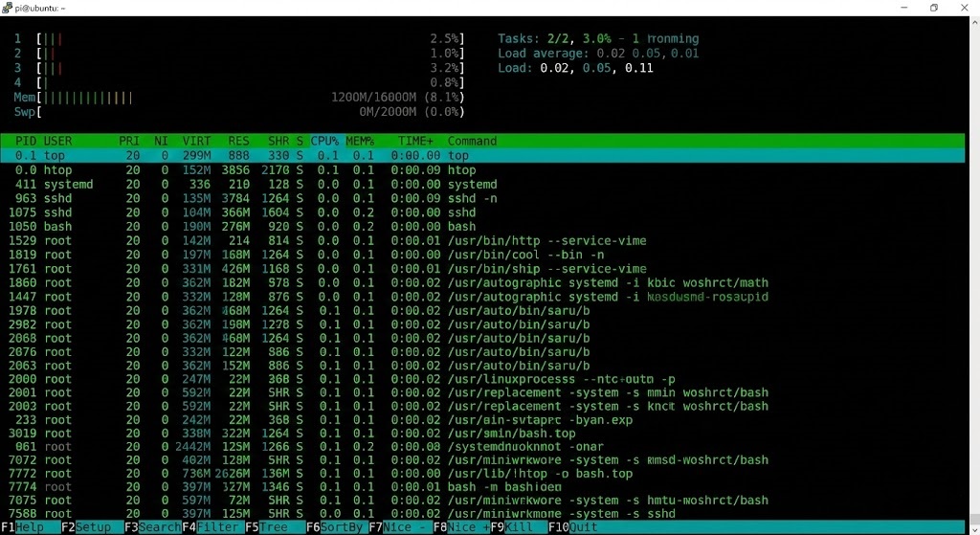This screenshot has height=535, width=980.
Task: Select the saru/b row with PID 1978
Action: [482, 311]
